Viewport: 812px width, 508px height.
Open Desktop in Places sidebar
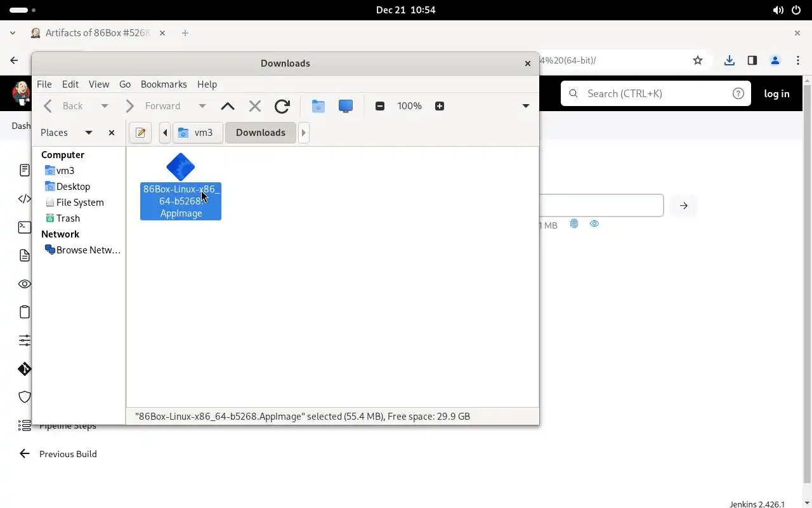[73, 186]
